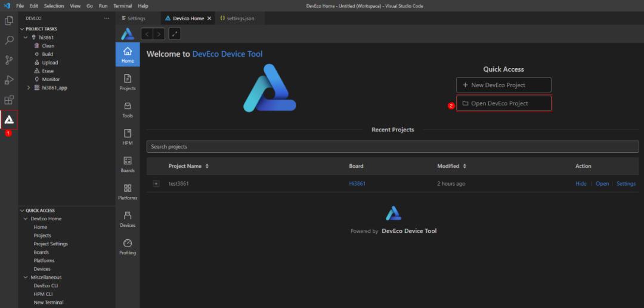Image resolution: width=644 pixels, height=308 pixels.
Task: Open the Search view in activity bar
Action: [8, 41]
